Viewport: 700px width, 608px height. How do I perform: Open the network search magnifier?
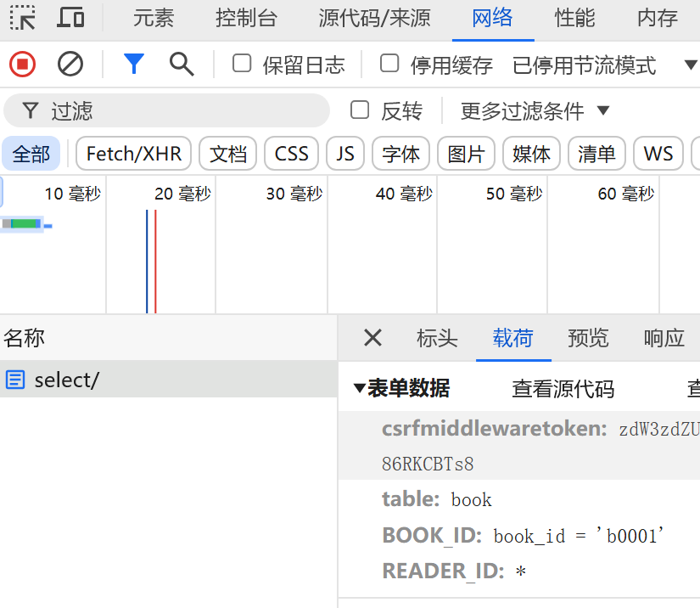click(181, 64)
